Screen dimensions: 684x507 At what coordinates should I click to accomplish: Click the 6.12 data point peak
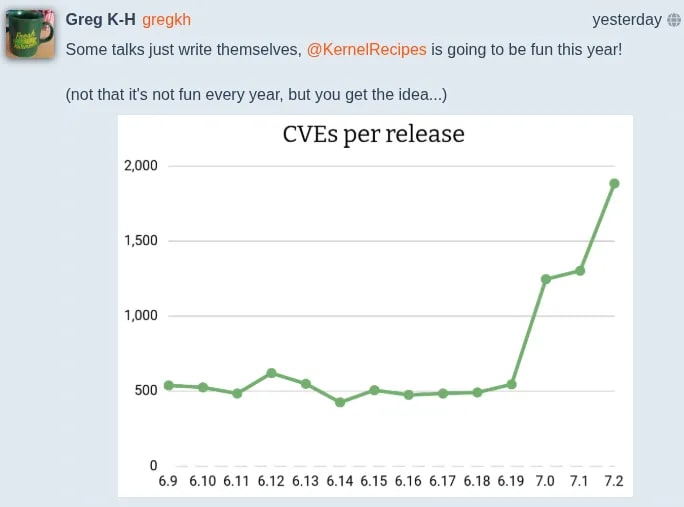click(x=271, y=373)
